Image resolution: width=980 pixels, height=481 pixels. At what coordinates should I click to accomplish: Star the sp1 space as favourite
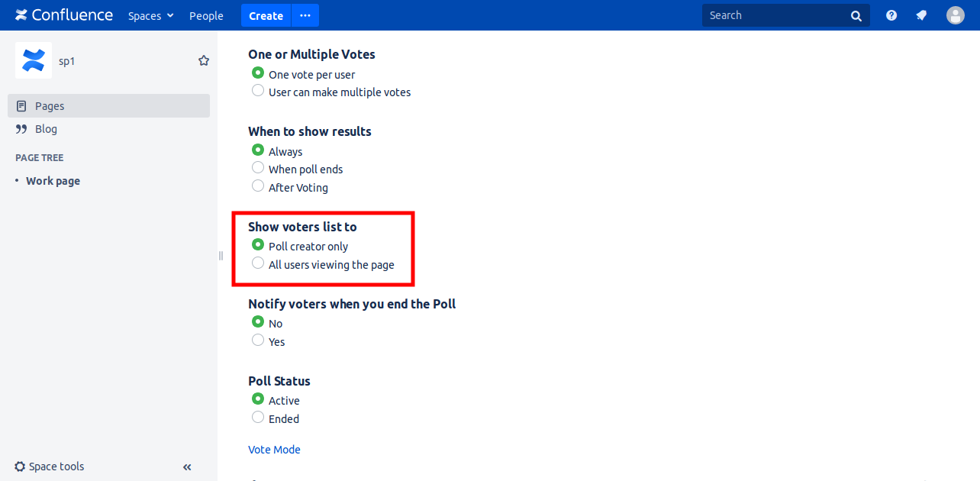coord(204,60)
